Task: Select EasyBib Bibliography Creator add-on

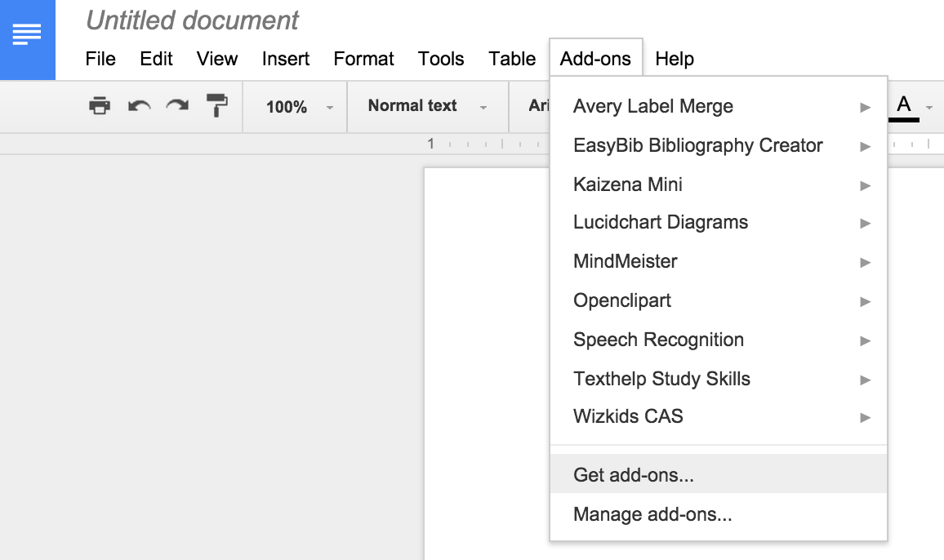Action: (719, 146)
